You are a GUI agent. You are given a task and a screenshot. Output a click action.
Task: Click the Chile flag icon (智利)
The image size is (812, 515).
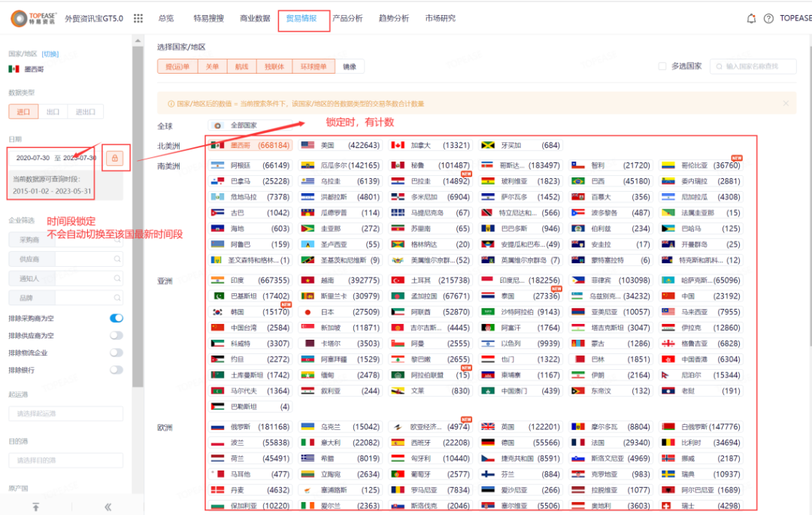coord(578,165)
